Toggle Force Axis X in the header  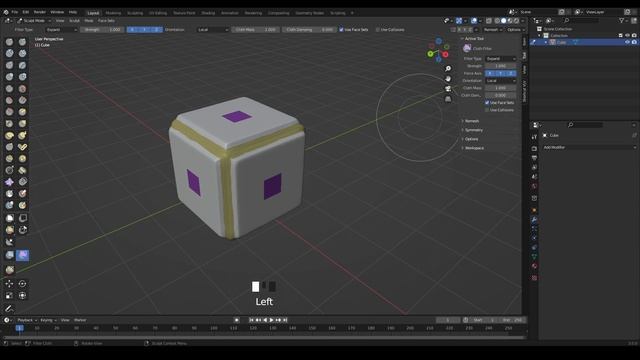point(132,30)
